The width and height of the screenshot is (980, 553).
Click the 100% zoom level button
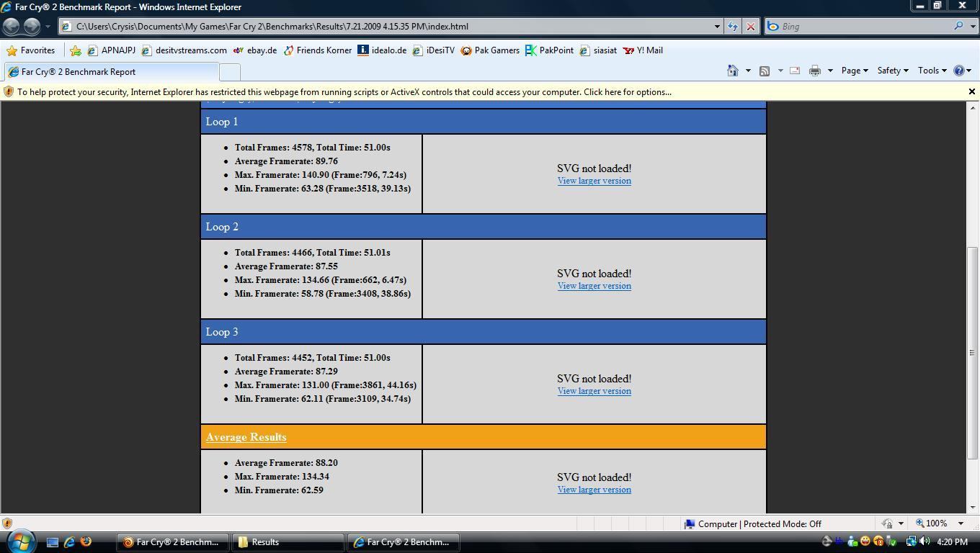pyautogui.click(x=932, y=524)
